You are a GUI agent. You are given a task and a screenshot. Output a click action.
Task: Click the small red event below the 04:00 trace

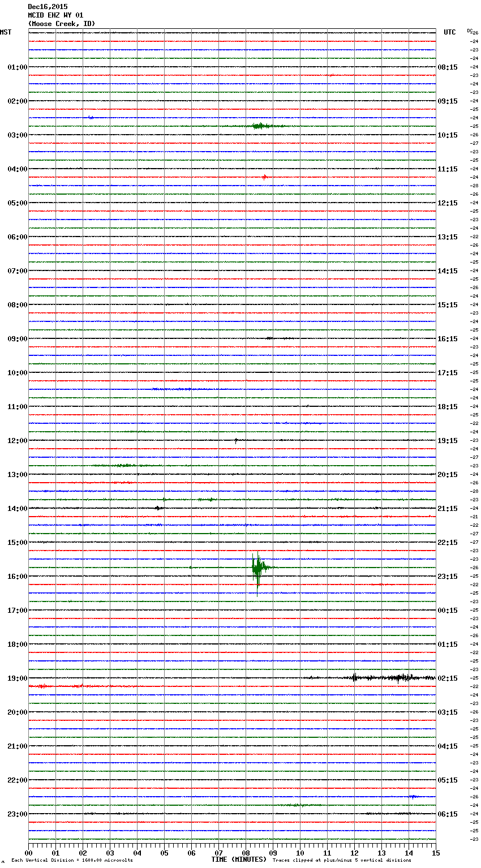264,177
